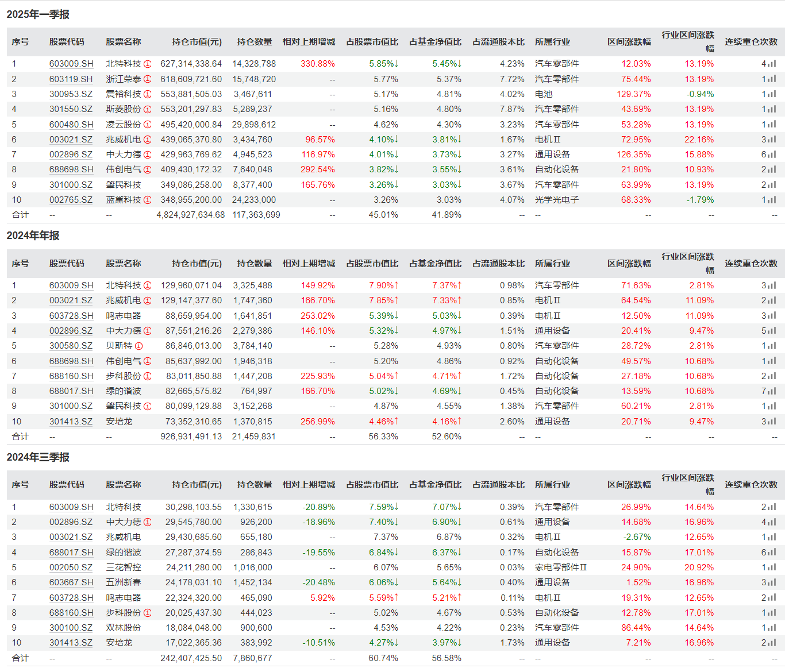Open stock code link 002050.SZ

coord(71,567)
